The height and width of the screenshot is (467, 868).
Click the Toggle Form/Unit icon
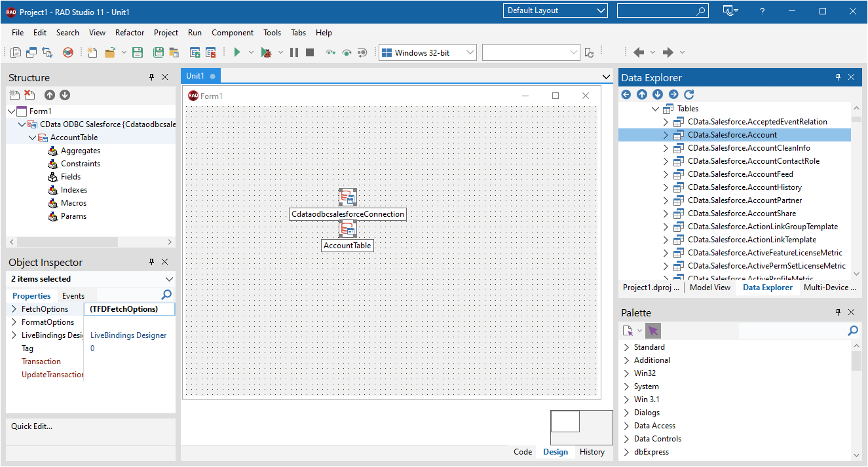pyautogui.click(x=47, y=52)
